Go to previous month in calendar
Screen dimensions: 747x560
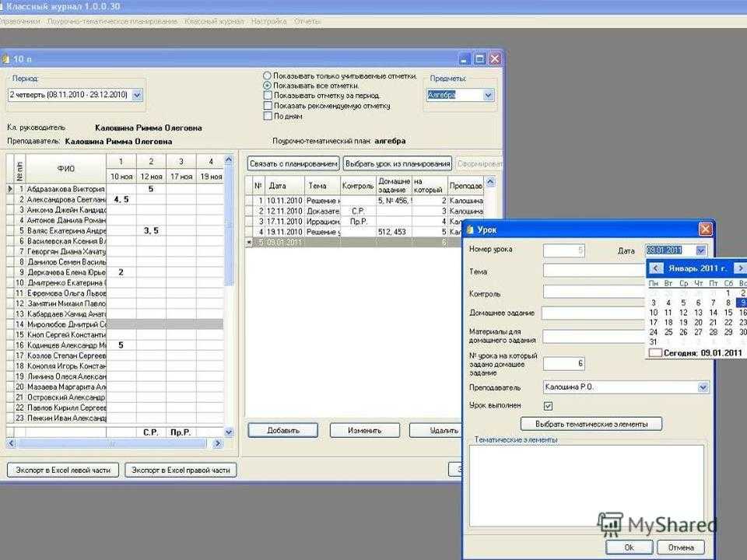657,268
